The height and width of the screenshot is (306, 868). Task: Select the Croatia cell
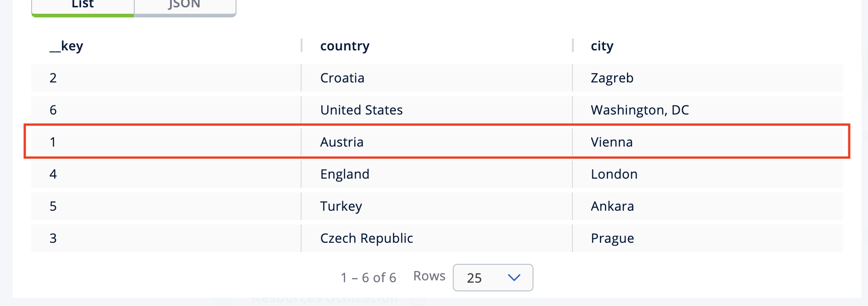[x=342, y=78]
